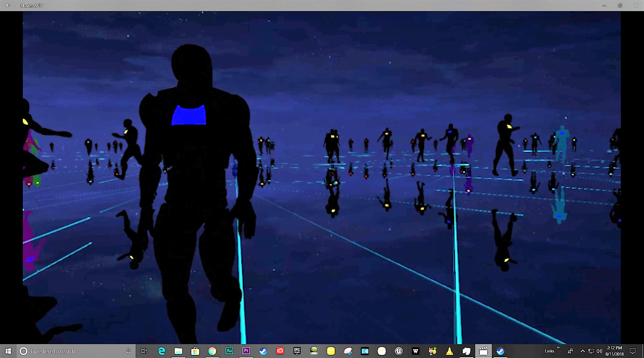Open the network status flyout in the tray
The height and width of the screenshot is (358, 644).
click(591, 351)
